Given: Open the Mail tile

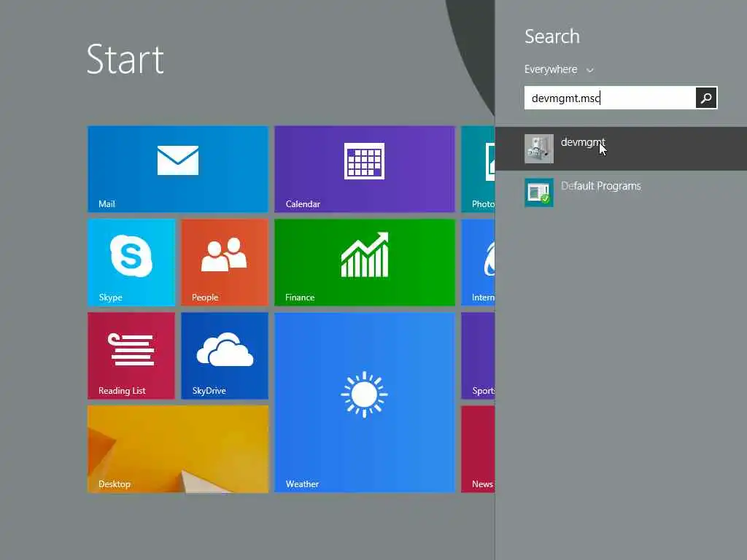Looking at the screenshot, I should click(x=178, y=169).
